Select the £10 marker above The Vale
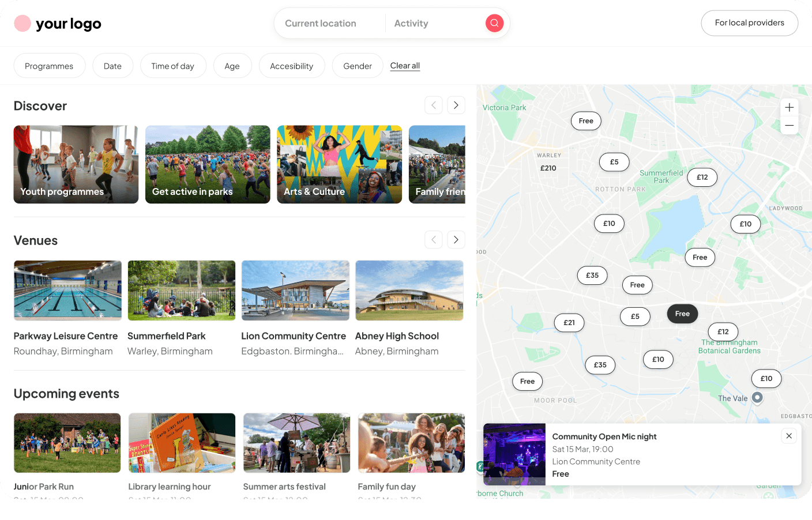The image size is (812, 520). pyautogui.click(x=766, y=379)
